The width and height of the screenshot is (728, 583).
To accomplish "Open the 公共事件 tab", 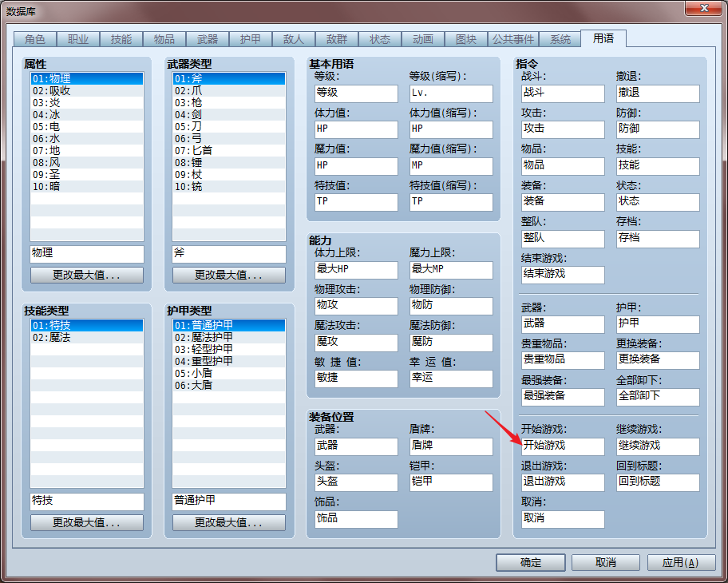I will [x=513, y=39].
